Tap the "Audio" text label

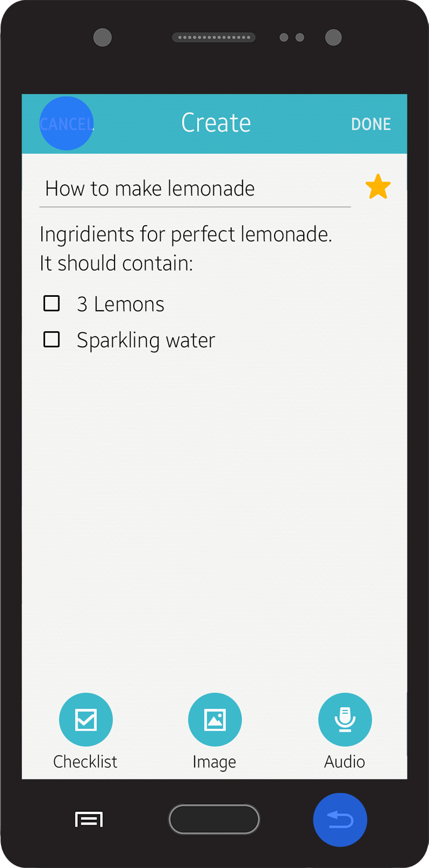[x=344, y=761]
